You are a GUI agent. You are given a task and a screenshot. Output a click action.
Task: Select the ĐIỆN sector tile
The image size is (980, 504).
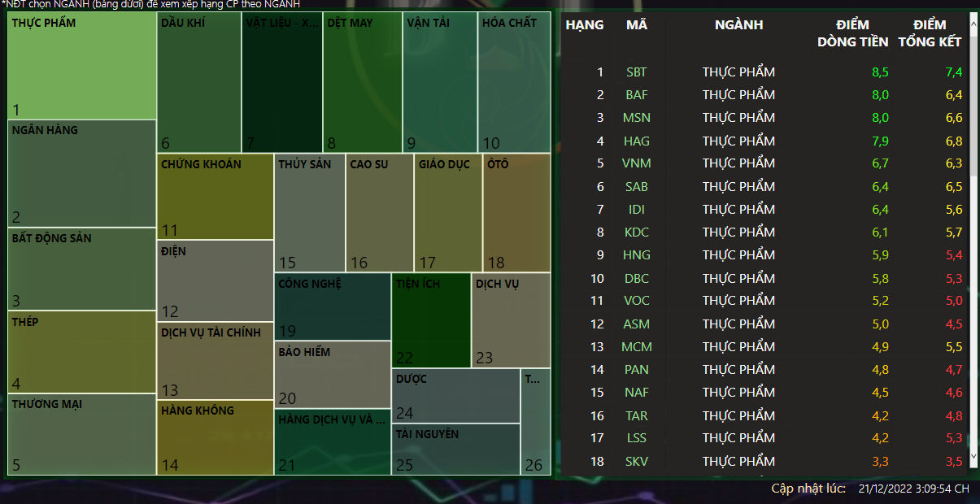(216, 280)
